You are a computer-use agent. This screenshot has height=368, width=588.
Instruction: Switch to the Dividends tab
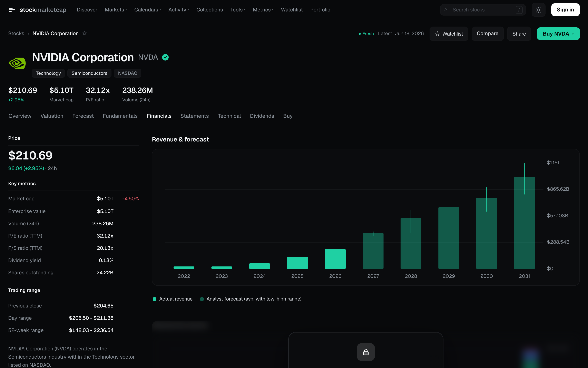pyautogui.click(x=262, y=116)
